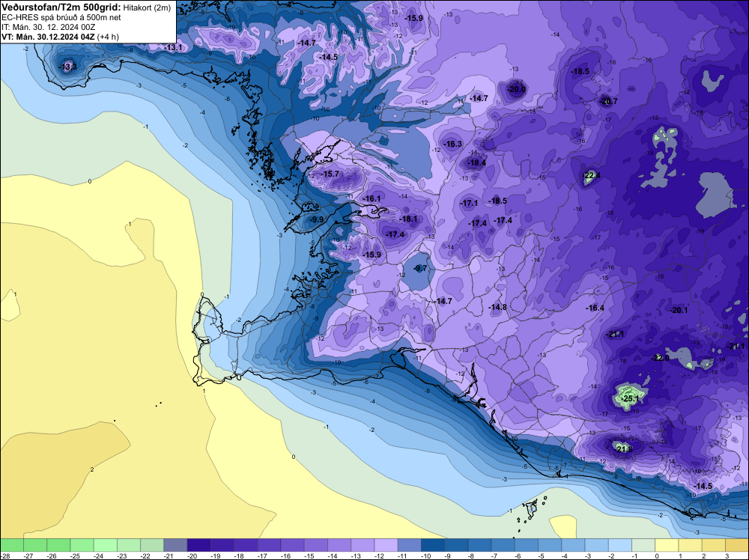The image size is (749, 560).
Task: Click the -9.7 temperature label
Action: (420, 268)
